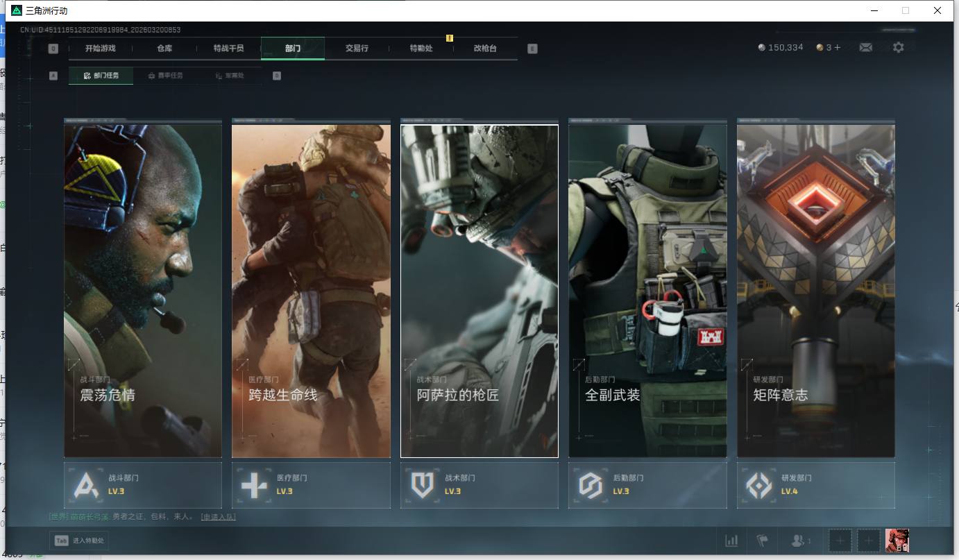This screenshot has height=560, width=959.
Task: Switch to the 赛季任务 sub-tab
Action: pos(166,76)
